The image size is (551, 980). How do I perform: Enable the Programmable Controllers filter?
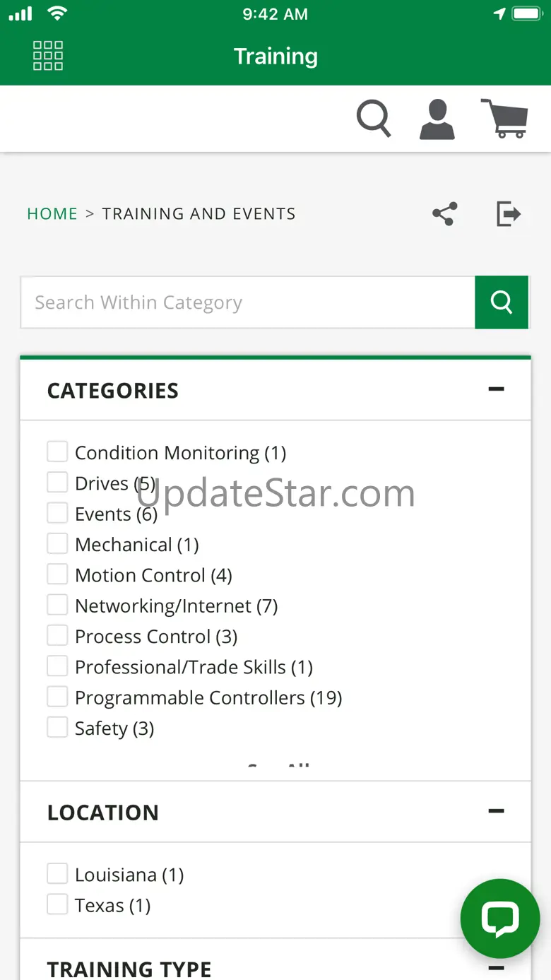[57, 697]
